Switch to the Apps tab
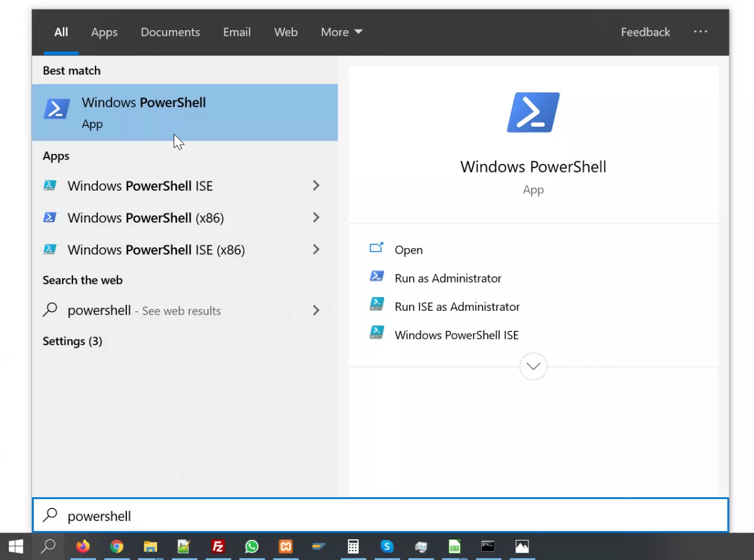The image size is (754, 560). coord(104,32)
